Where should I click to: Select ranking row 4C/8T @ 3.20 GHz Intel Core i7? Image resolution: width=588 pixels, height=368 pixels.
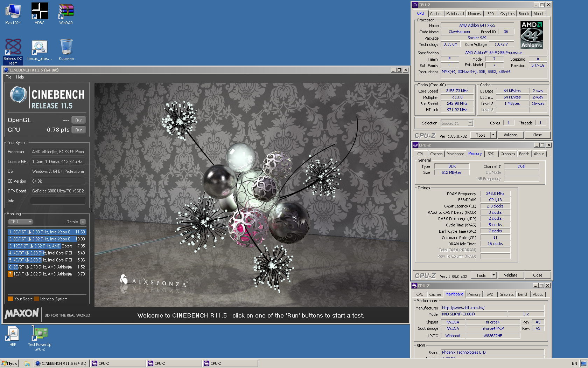47,253
